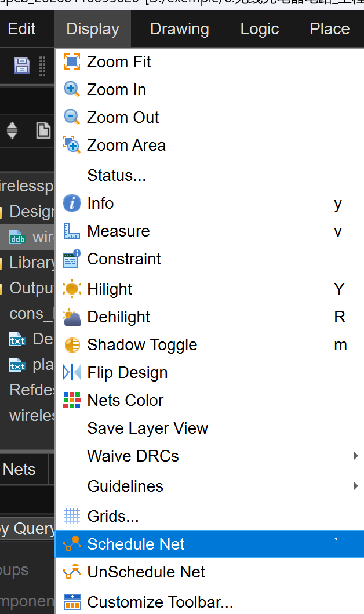Click the Zoom Out magnifier icon
Viewport: 364px width, 614px height.
[x=71, y=117]
